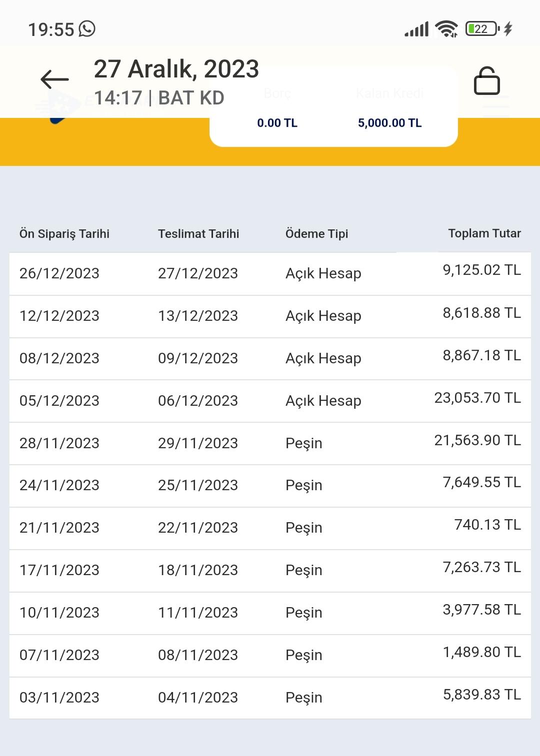Viewport: 540px width, 756px height.
Task: Tap the cellular signal bars icon
Action: coord(416,29)
